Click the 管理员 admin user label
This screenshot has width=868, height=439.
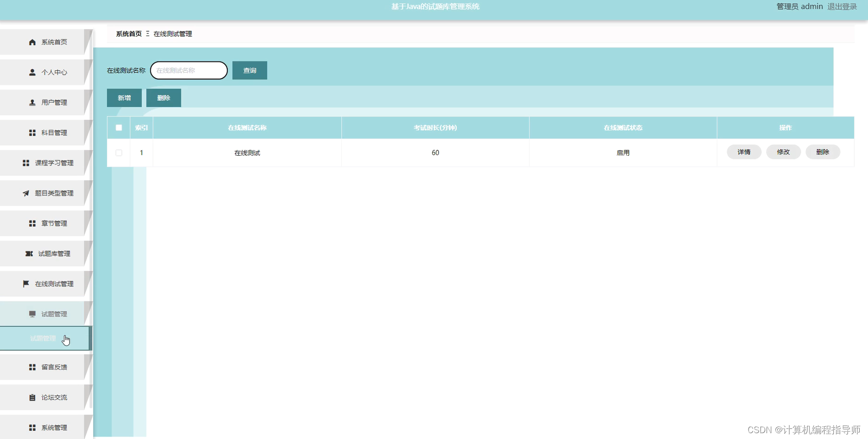click(800, 6)
